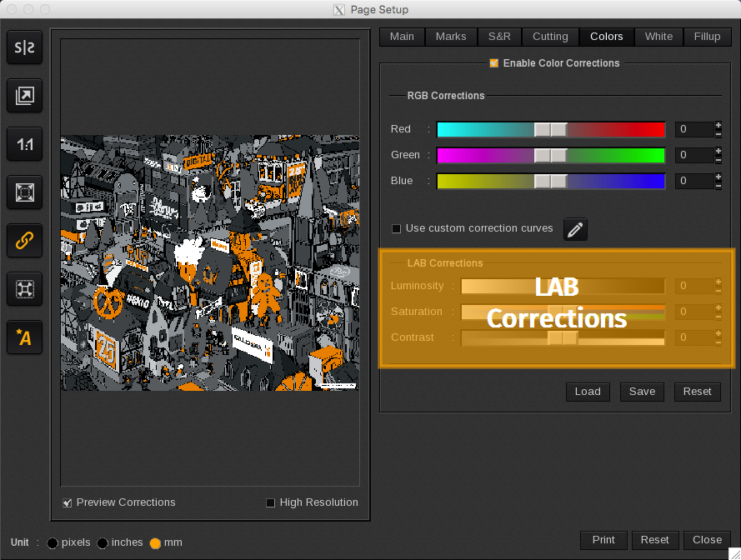Image resolution: width=741 pixels, height=560 pixels.
Task: Select mm as the unit
Action: pyautogui.click(x=155, y=542)
